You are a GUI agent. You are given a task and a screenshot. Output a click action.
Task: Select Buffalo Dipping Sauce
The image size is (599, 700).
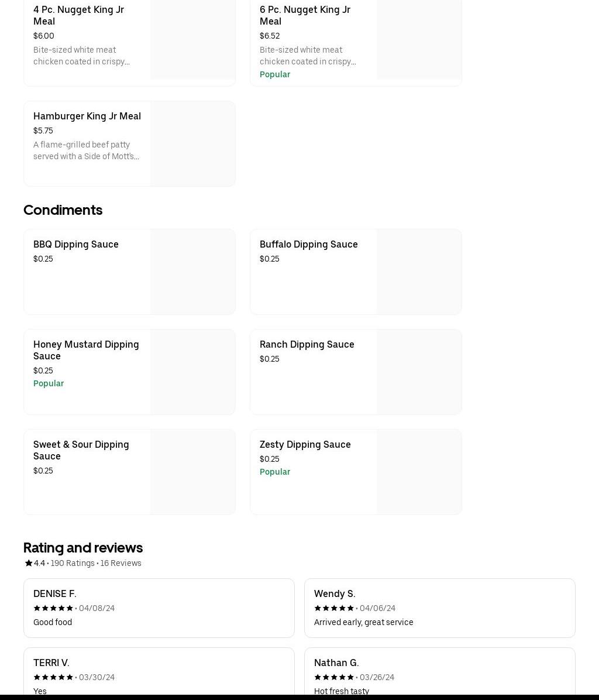coord(308,244)
